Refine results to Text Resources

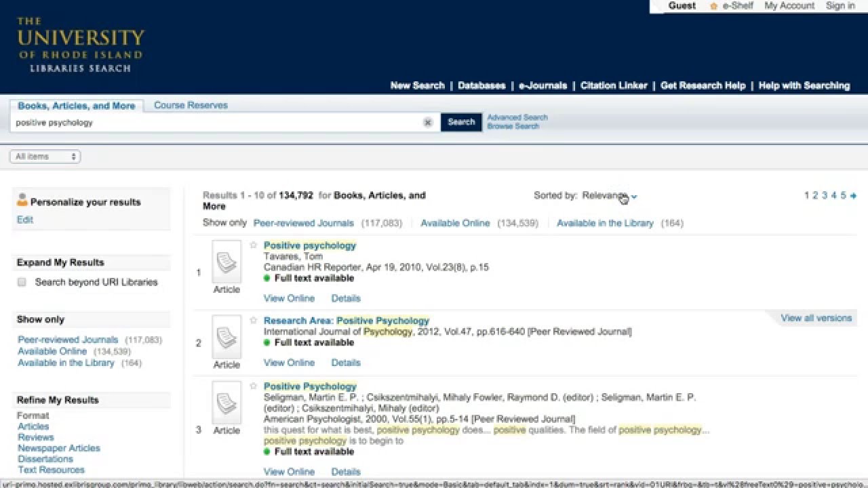52,470
